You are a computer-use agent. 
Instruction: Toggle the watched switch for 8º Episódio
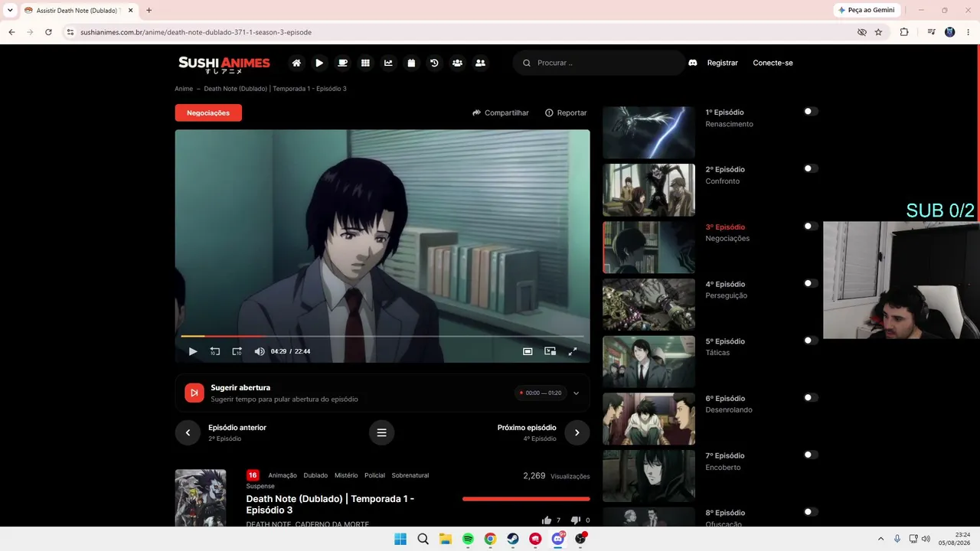pyautogui.click(x=811, y=512)
